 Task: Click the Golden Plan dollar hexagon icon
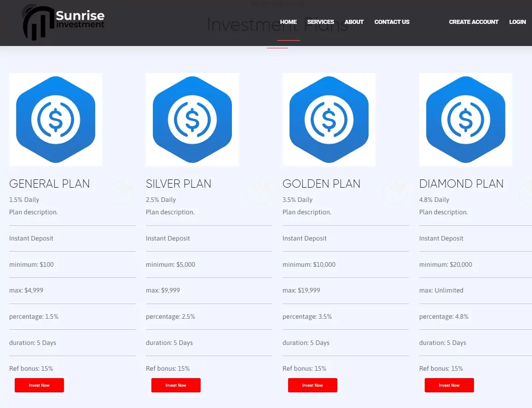pos(329,120)
